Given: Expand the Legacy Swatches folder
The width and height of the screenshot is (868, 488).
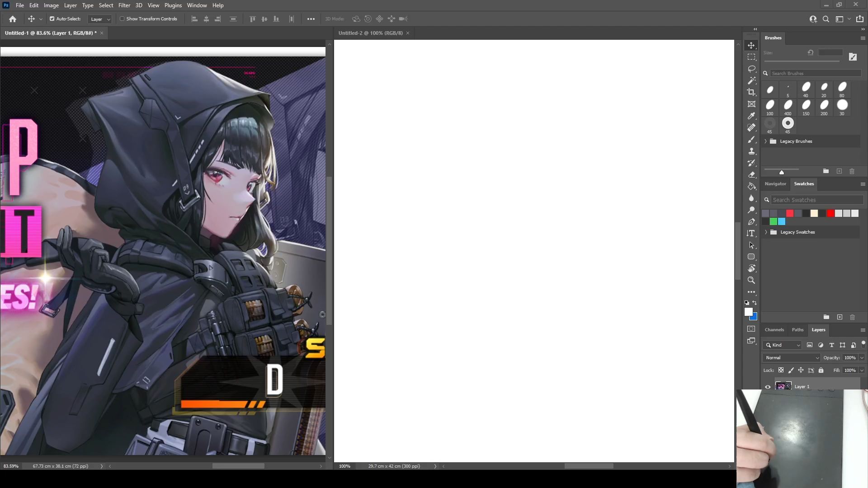Looking at the screenshot, I should click(x=766, y=232).
